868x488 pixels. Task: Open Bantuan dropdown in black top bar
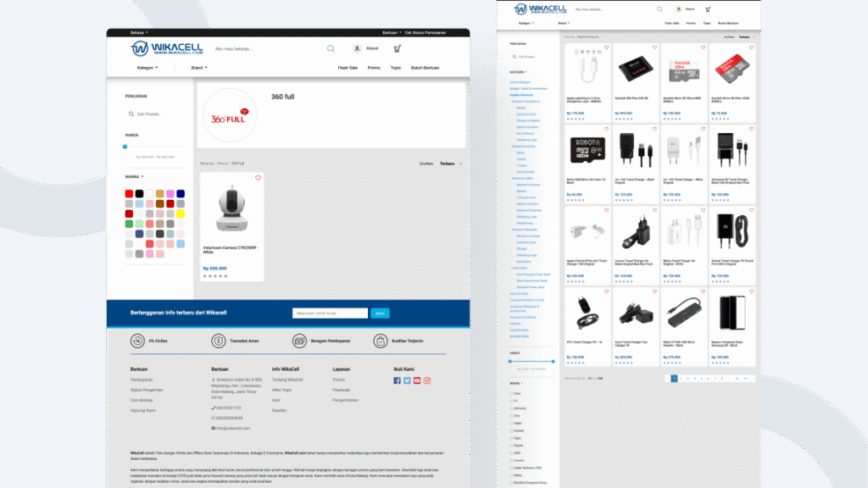(392, 33)
